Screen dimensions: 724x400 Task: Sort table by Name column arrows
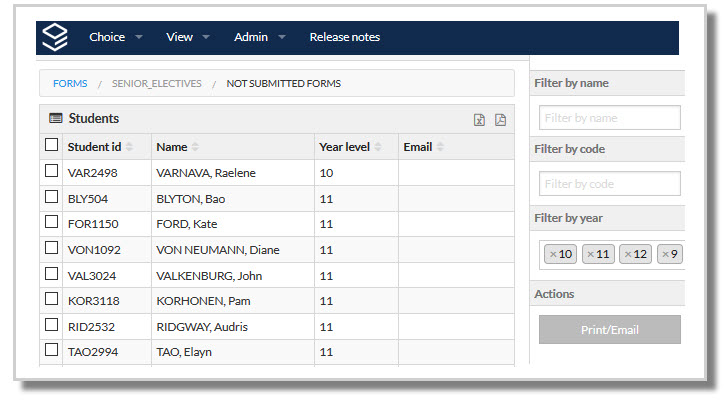click(195, 147)
